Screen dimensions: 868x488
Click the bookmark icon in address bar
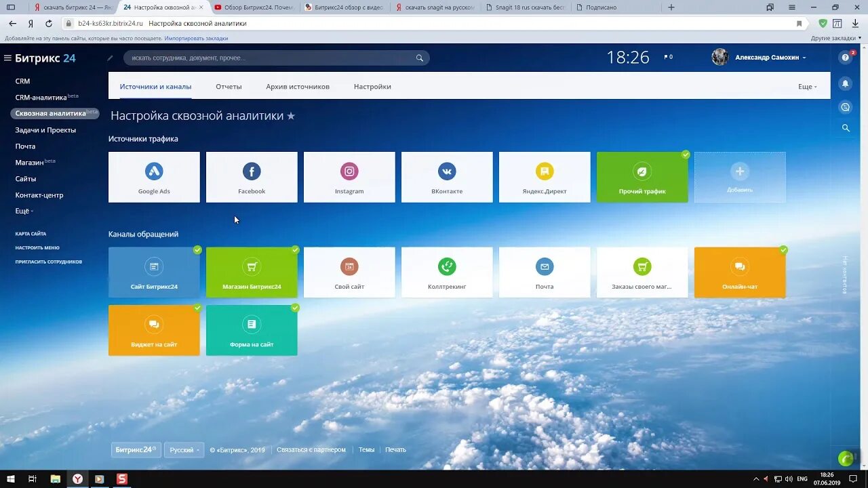(x=800, y=23)
